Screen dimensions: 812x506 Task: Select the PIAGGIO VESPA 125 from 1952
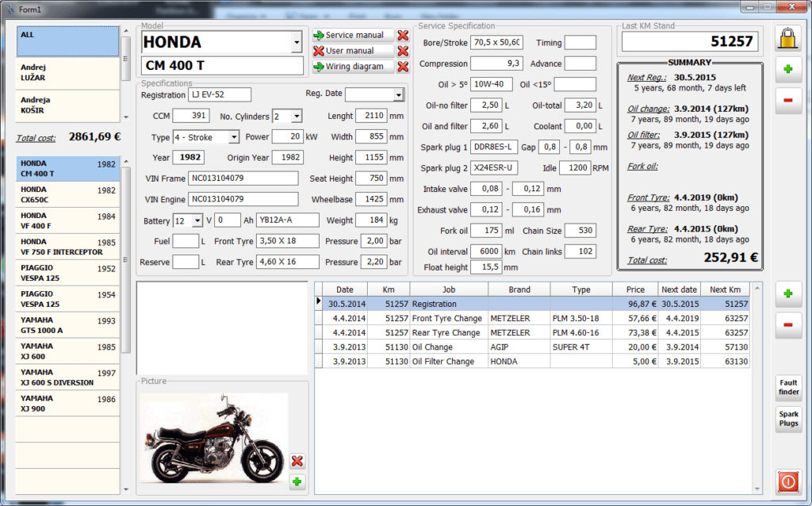(68, 273)
